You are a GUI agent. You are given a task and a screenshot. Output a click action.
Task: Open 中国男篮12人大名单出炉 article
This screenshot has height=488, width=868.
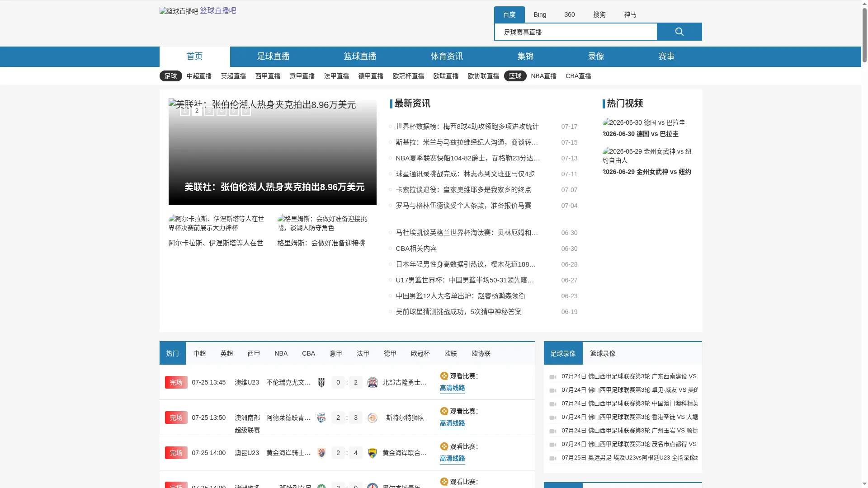[x=460, y=296]
